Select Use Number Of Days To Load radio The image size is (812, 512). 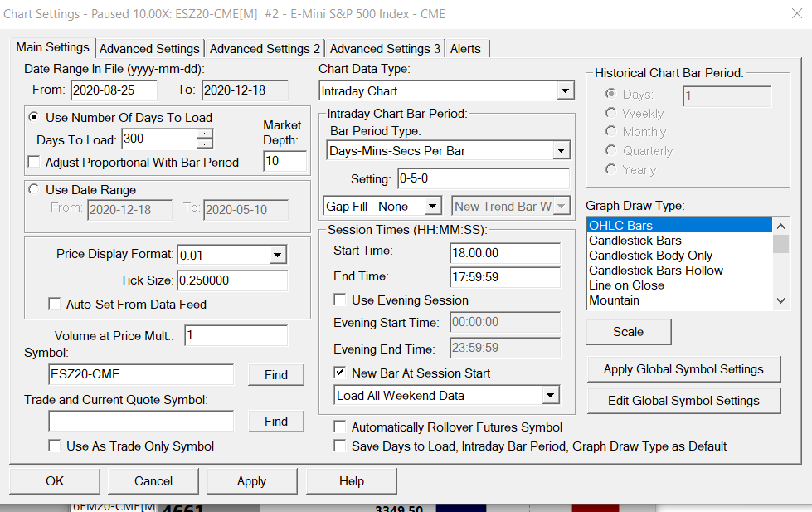coord(34,117)
